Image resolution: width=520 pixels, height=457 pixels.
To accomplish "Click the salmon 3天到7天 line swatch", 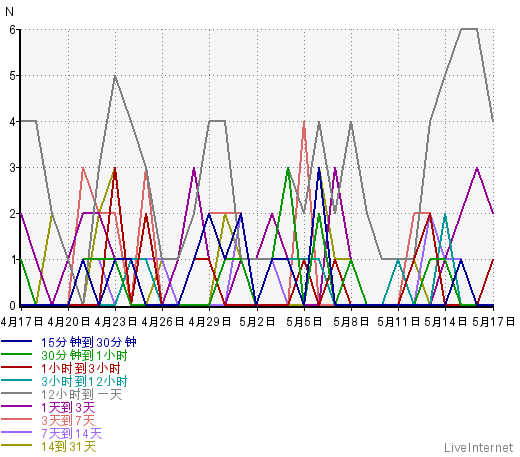I will pyautogui.click(x=17, y=419).
